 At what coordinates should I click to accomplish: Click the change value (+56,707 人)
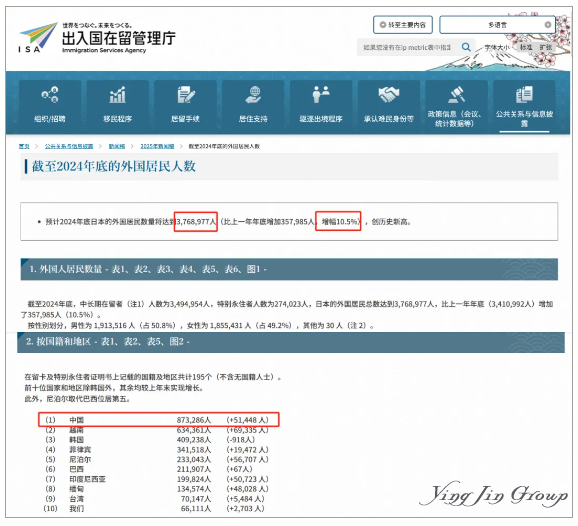click(x=247, y=459)
